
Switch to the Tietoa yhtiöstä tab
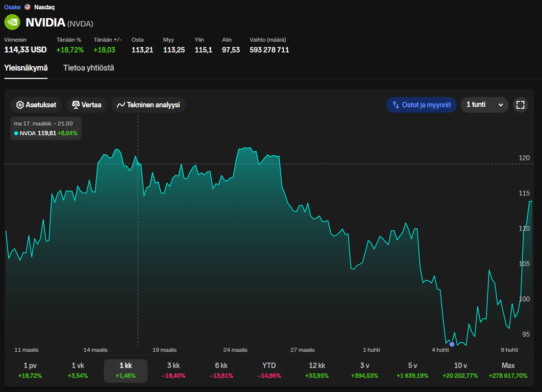89,68
